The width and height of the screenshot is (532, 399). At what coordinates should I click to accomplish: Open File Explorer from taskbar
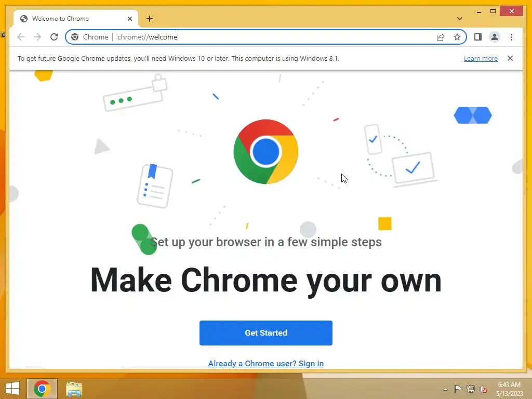pos(74,389)
